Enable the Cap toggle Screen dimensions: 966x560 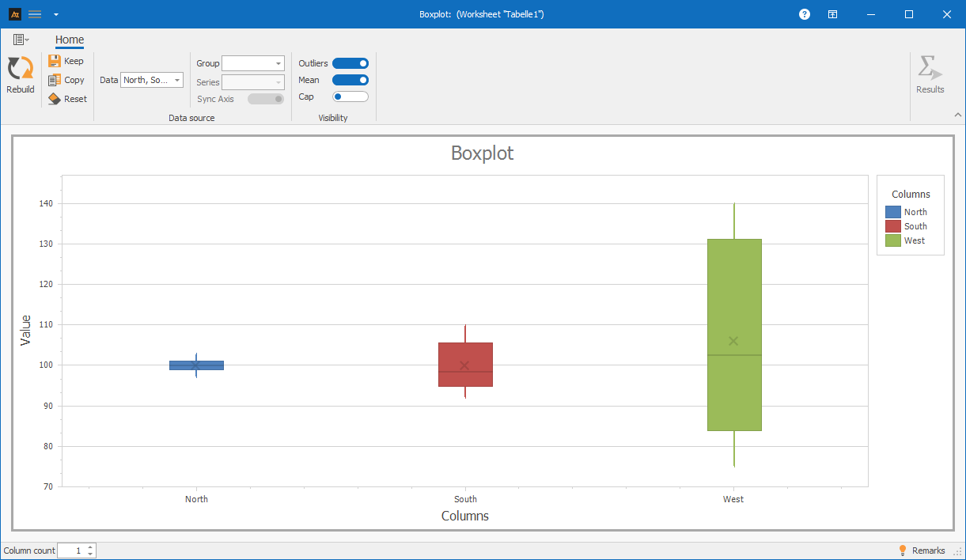pyautogui.click(x=350, y=96)
